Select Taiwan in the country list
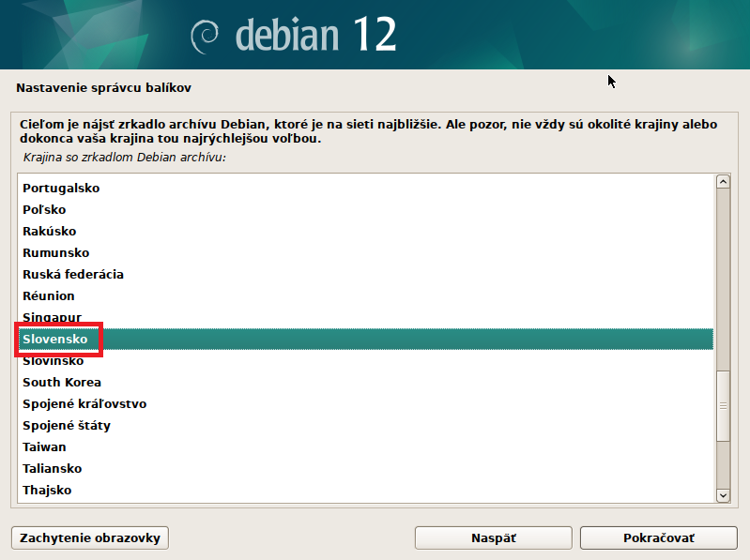 pos(47,446)
